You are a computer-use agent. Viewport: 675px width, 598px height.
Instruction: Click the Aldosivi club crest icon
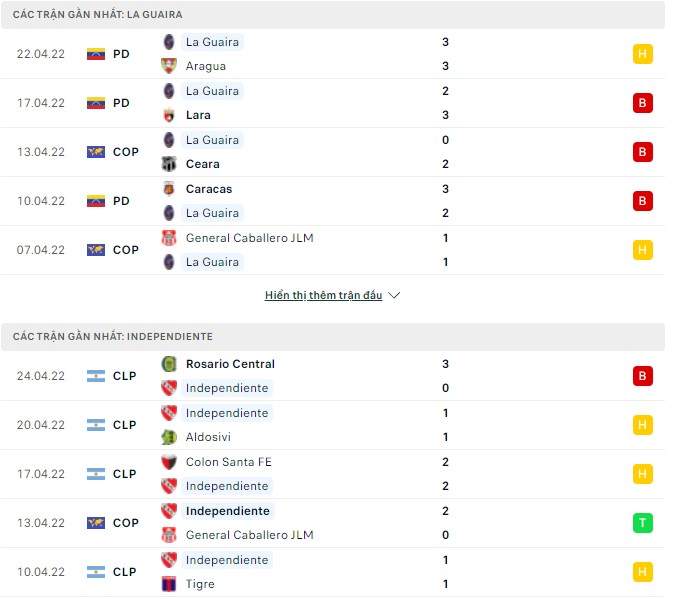pos(168,437)
